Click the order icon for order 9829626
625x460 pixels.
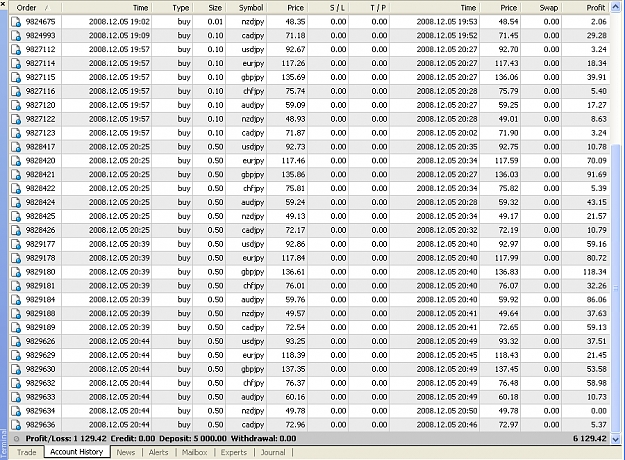(x=16, y=342)
